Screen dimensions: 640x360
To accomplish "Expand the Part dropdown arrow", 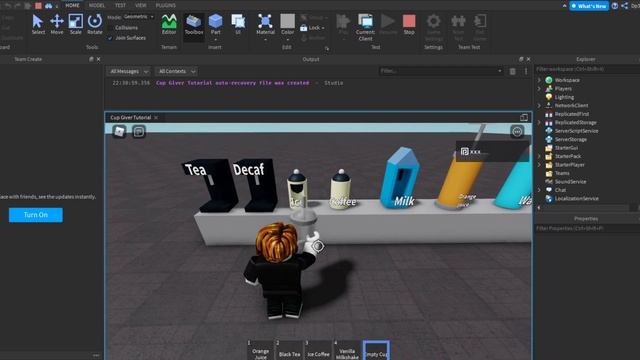I will pos(215,40).
